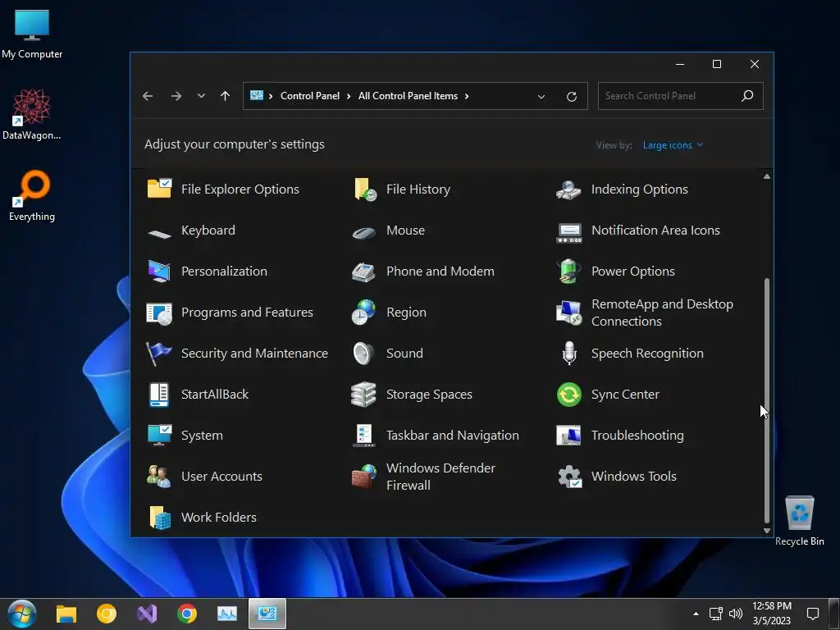
Task: Open recent locations chevron beside forward arrow
Action: (201, 96)
